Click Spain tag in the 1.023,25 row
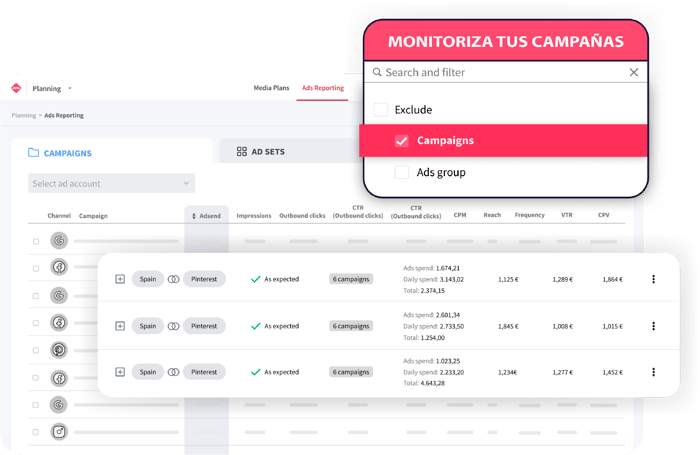 click(x=148, y=372)
